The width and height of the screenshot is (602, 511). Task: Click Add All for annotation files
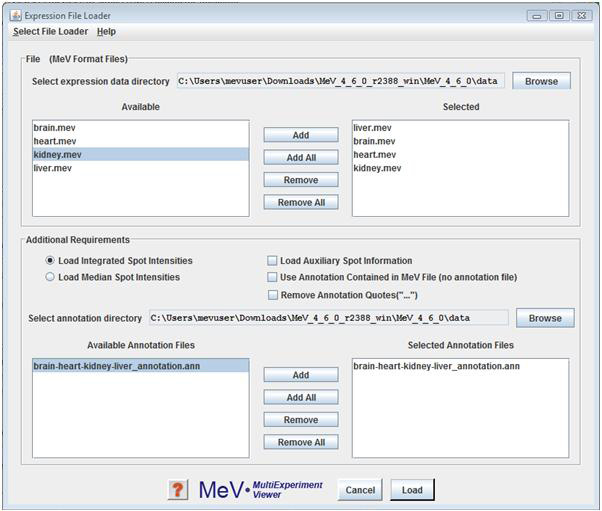[301, 398]
